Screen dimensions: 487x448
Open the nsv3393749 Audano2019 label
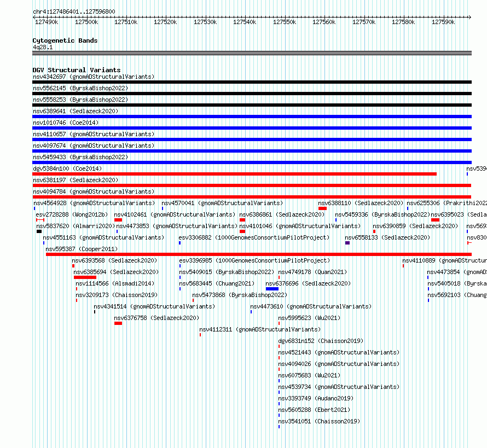coord(316,398)
